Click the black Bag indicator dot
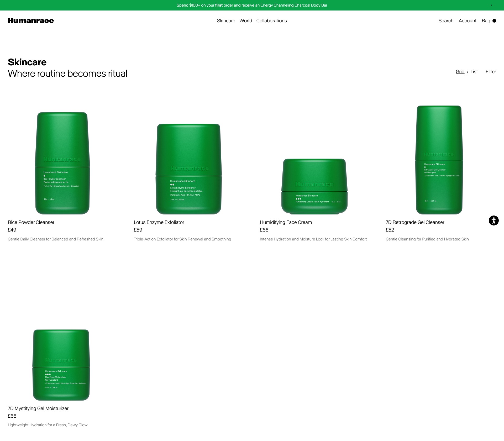Screen dimensions: 504x441 pos(494,21)
